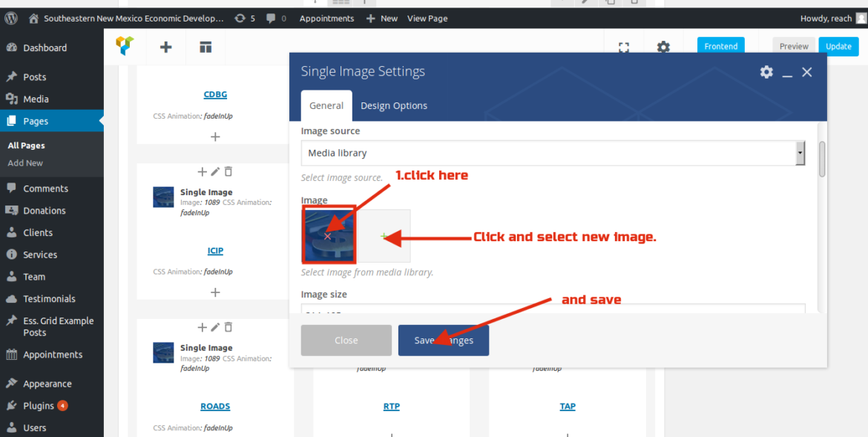Switch to the Design Options tab
This screenshot has width=868, height=437.
click(x=393, y=106)
